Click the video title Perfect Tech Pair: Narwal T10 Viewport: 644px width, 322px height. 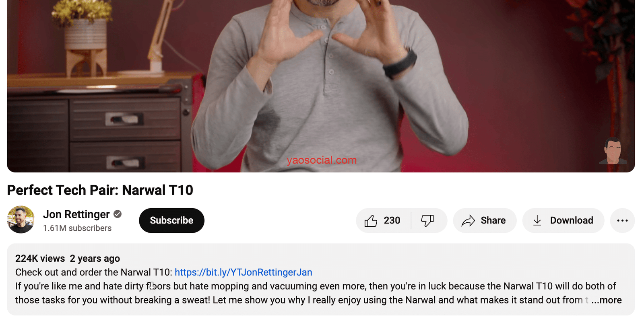pyautogui.click(x=100, y=190)
